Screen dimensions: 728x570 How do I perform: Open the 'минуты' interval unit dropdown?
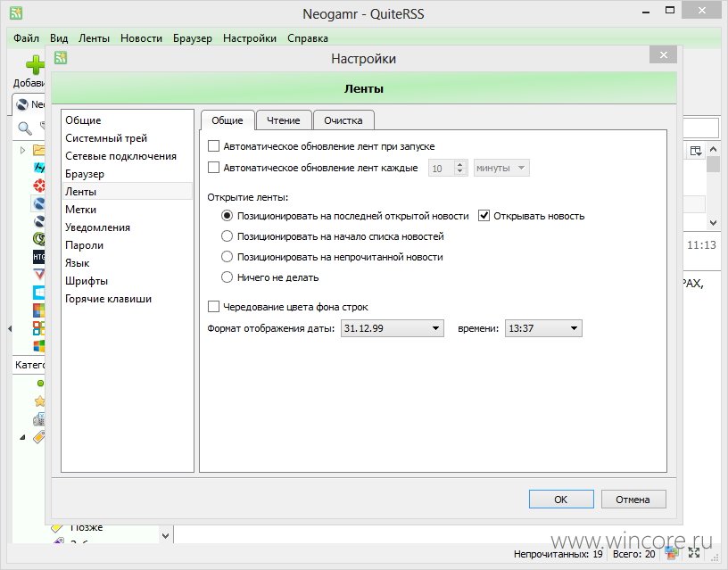[x=501, y=168]
